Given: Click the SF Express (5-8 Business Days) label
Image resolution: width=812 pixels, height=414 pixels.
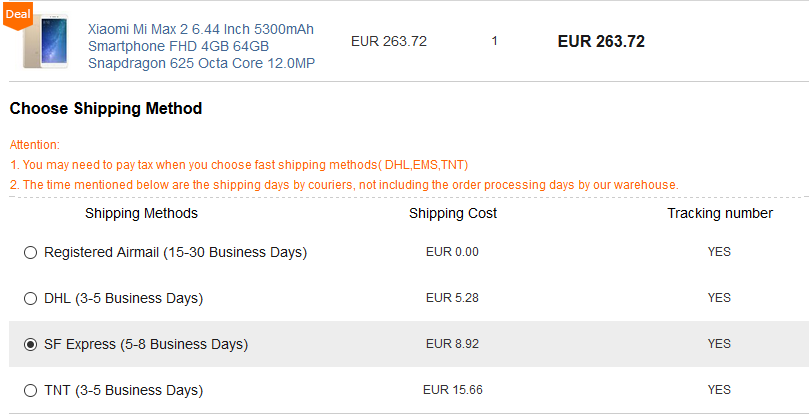Looking at the screenshot, I should tap(146, 345).
